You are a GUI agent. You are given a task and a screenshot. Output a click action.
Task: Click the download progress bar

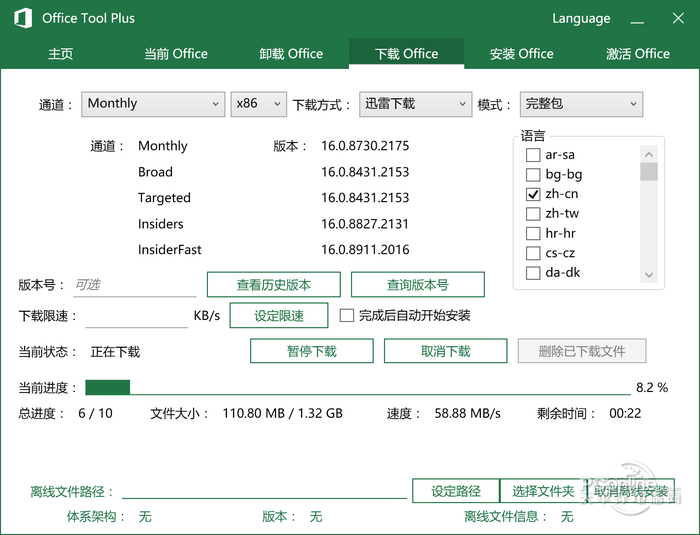point(357,387)
